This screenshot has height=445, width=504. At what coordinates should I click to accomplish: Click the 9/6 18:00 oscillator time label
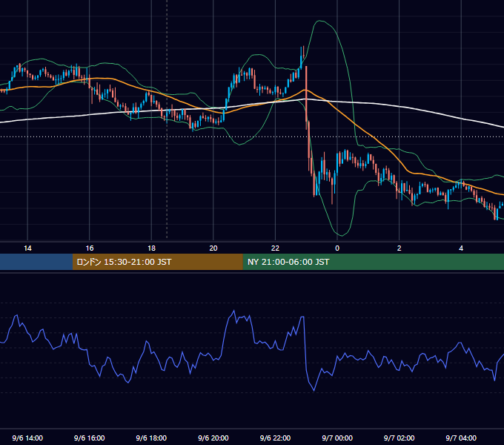pos(151,438)
